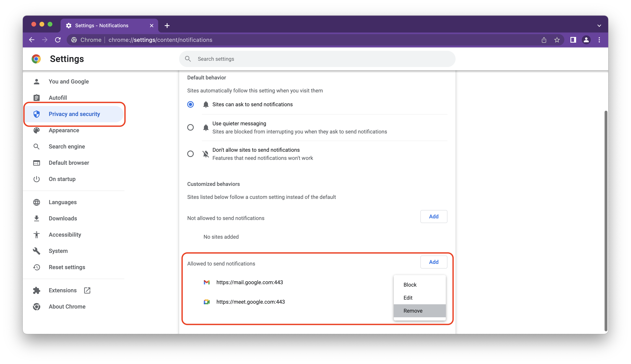
Task: Go back to the previous page
Action: (x=32, y=40)
